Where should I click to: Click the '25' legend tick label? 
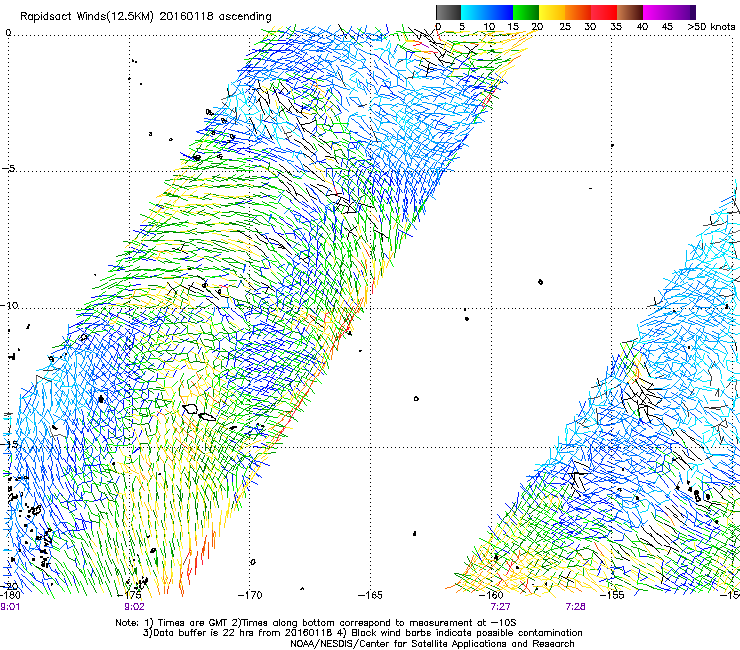pos(565,27)
